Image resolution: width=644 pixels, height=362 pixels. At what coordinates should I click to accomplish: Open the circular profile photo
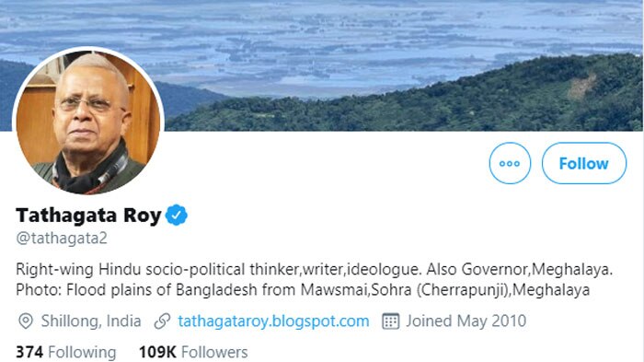point(88,123)
